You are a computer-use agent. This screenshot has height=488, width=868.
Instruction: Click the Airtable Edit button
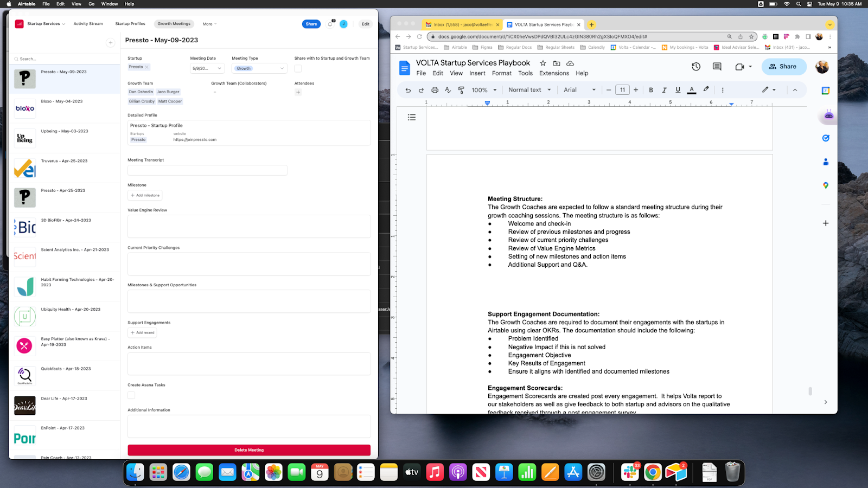click(366, 24)
